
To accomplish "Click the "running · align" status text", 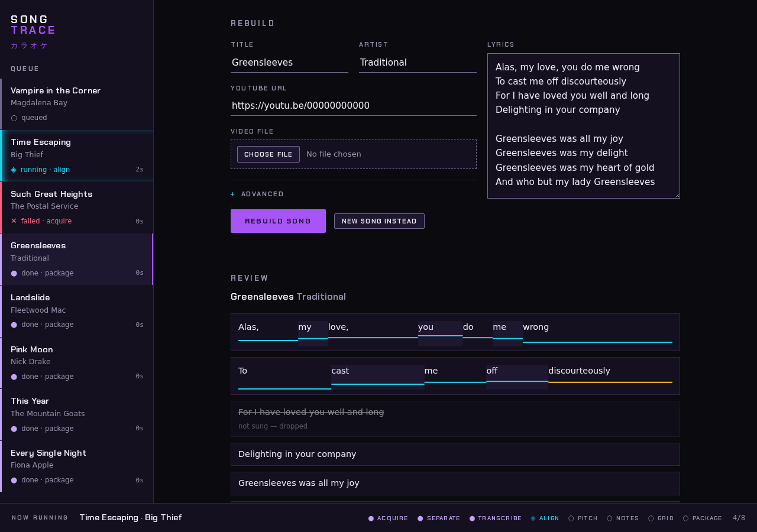I will point(45,170).
